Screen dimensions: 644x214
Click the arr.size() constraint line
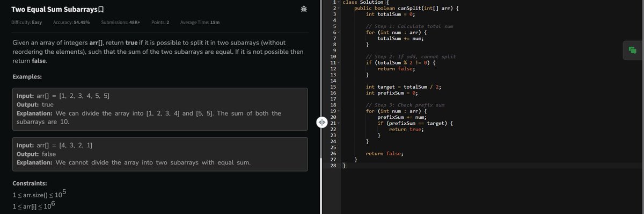(39, 194)
